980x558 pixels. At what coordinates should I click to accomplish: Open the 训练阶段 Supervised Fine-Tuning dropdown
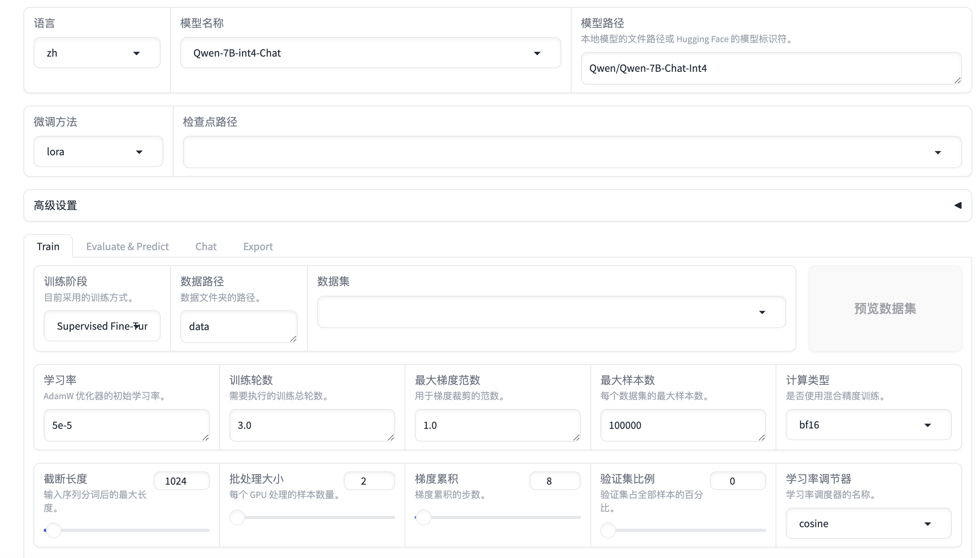[x=102, y=326]
